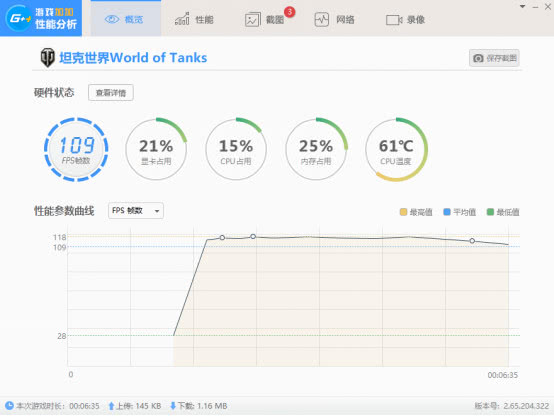Click the blue 平均值 legend swatch

[x=447, y=212]
